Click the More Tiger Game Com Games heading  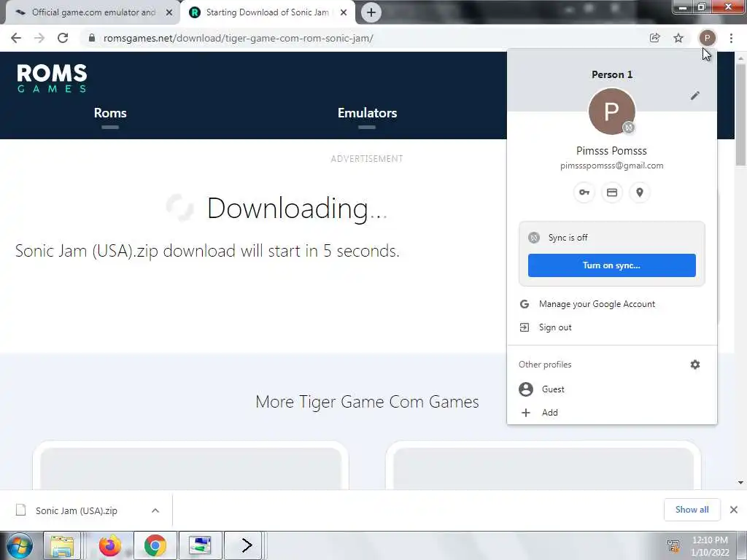tap(367, 402)
